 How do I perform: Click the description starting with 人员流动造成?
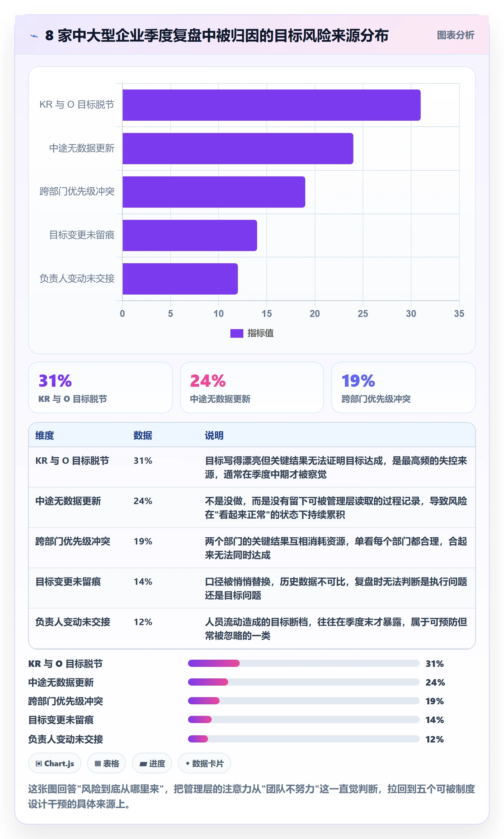[x=336, y=629]
